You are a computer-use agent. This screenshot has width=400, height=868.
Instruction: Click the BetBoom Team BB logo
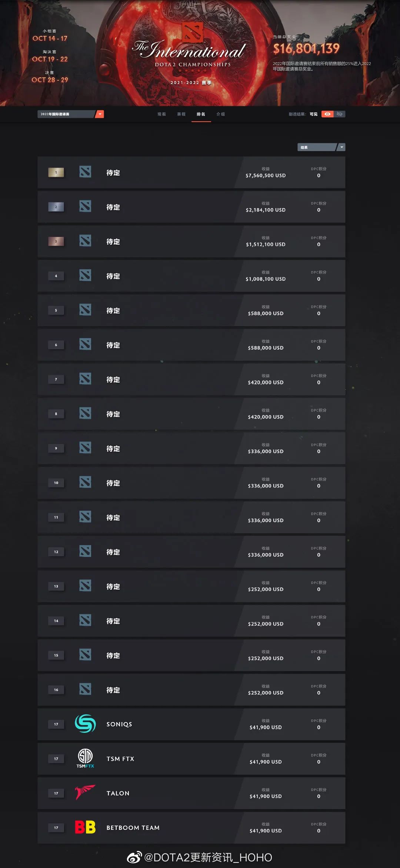pos(85,827)
